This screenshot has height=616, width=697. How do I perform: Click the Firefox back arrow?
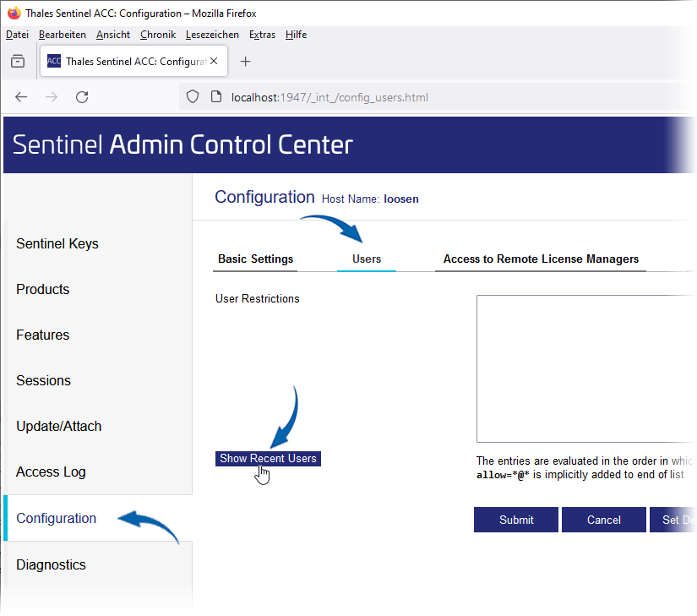click(x=21, y=97)
